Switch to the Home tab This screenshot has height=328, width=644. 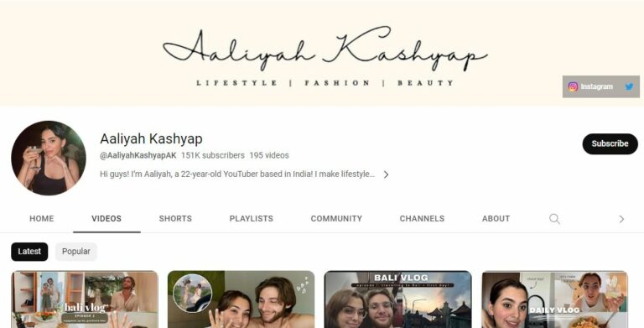click(x=41, y=219)
